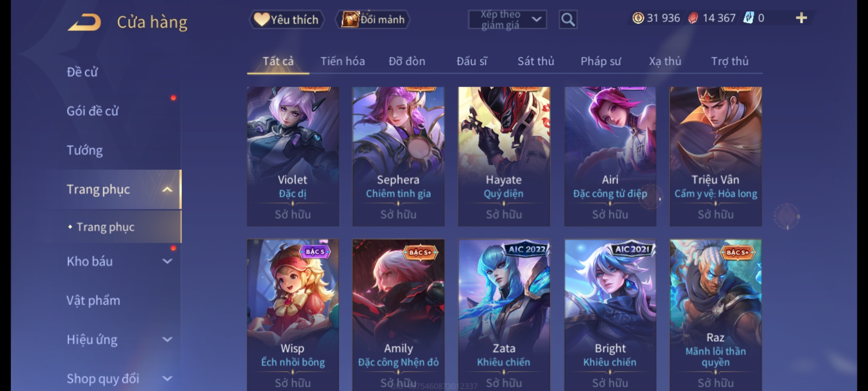Image resolution: width=868 pixels, height=391 pixels.
Task: Open the Xếp theo giảm giá sort dropdown
Action: point(507,20)
